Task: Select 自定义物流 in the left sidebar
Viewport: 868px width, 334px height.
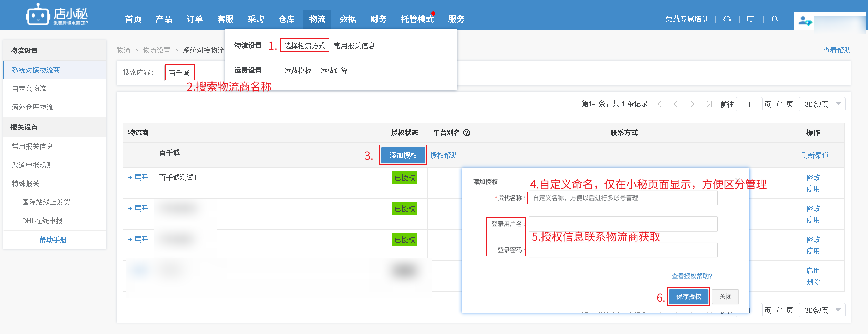Action: (29, 89)
